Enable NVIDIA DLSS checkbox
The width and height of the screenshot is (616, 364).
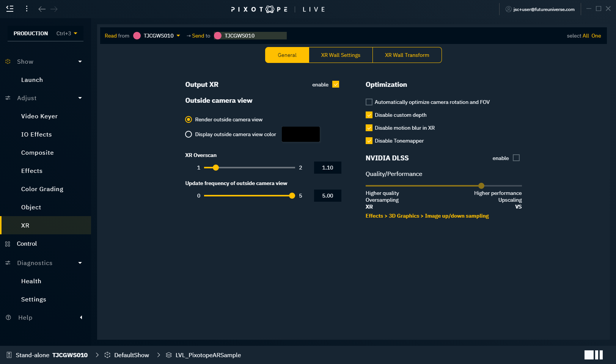coord(516,158)
